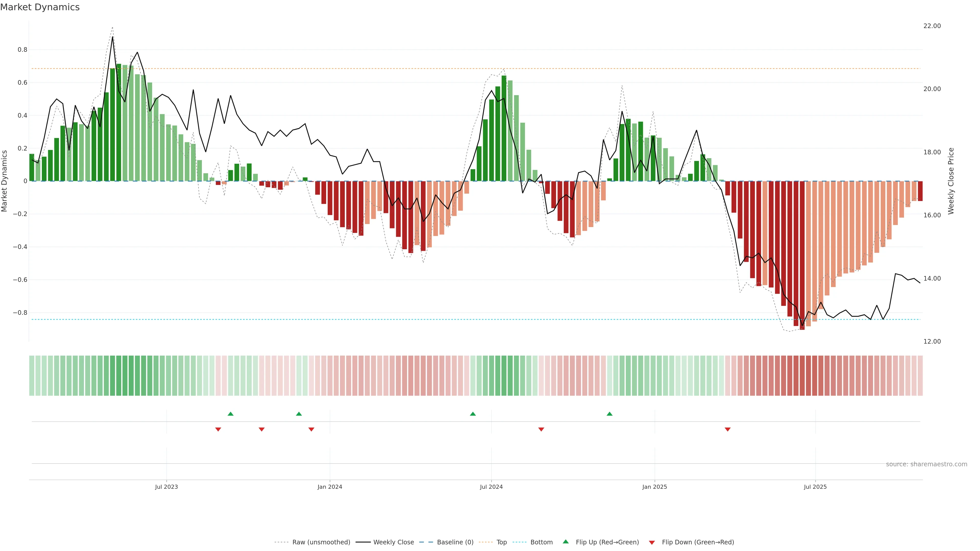This screenshot has height=551, width=980.
Task: Click the flip-up triangle just before Jul 2024
Action: 473,414
